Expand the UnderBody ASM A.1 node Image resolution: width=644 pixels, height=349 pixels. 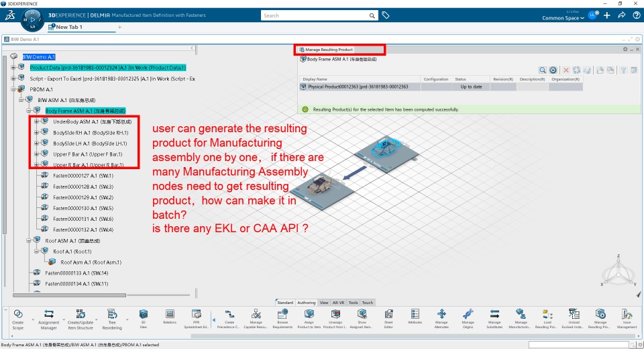click(x=36, y=121)
